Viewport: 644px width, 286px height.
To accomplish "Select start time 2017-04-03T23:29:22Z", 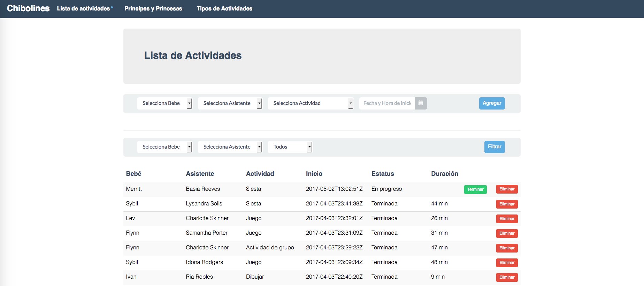I will [334, 248].
